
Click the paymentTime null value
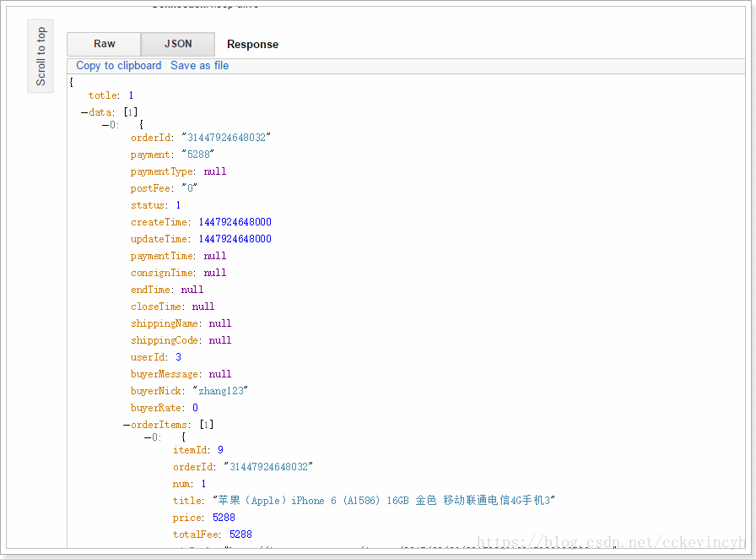pos(215,256)
